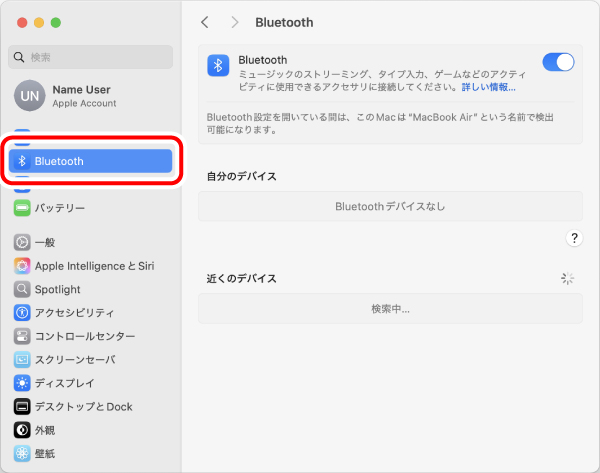
Task: Click the question mark help button
Action: [574, 238]
